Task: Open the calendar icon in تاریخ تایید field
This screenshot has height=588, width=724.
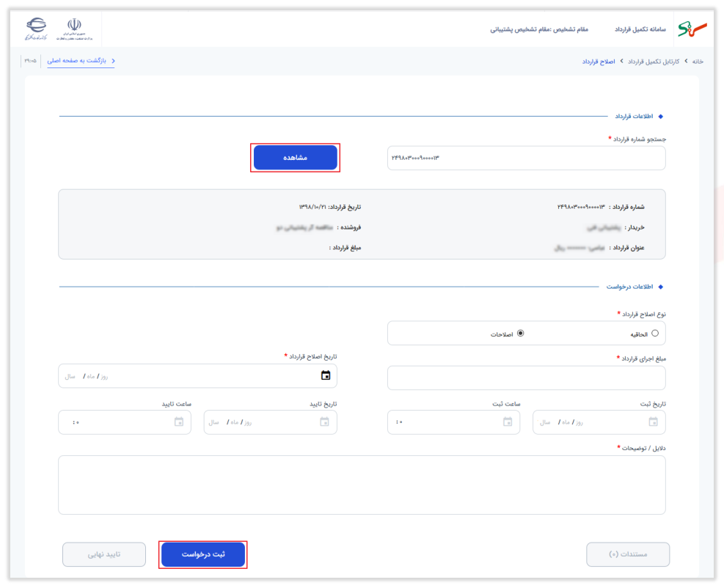Action: 324,422
